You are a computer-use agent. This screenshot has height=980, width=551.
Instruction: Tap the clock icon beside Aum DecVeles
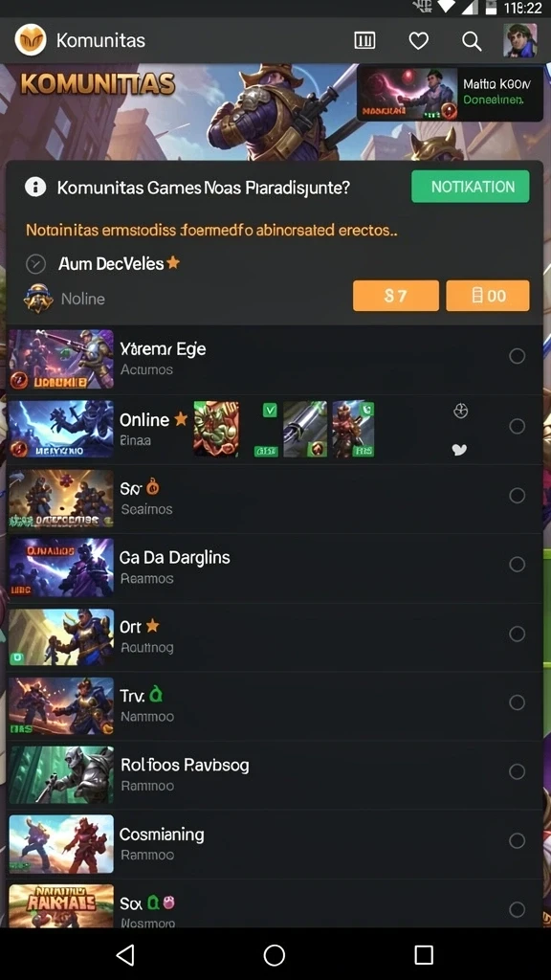pyautogui.click(x=35, y=264)
